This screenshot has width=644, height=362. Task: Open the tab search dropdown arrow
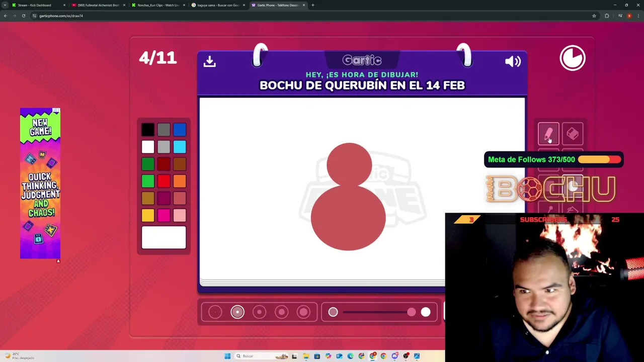click(5, 5)
